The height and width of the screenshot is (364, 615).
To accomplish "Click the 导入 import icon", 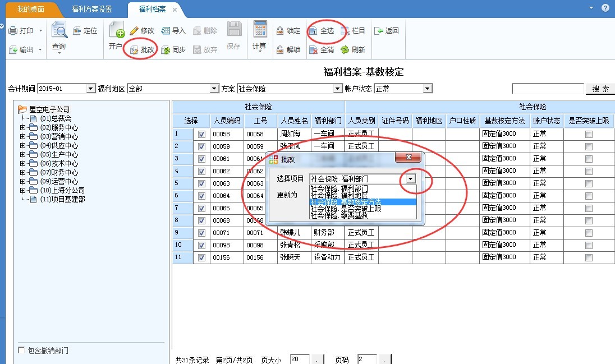I will [166, 31].
